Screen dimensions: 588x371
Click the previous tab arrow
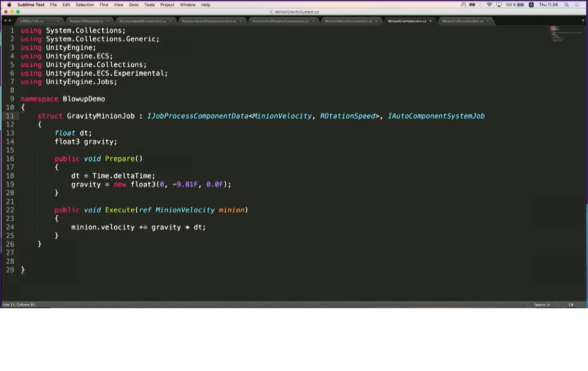(5, 21)
